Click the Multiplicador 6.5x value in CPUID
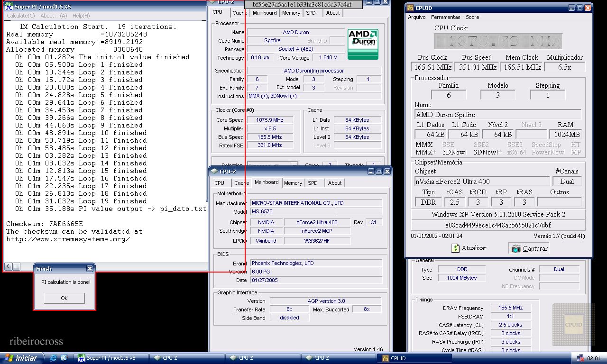Viewport: 607px width, 364px height. click(565, 67)
